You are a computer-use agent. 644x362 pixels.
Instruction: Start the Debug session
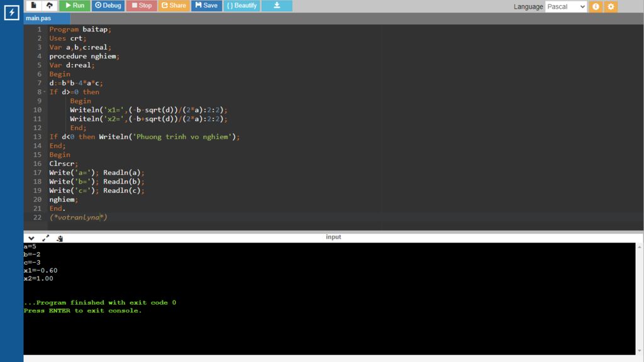[108, 6]
